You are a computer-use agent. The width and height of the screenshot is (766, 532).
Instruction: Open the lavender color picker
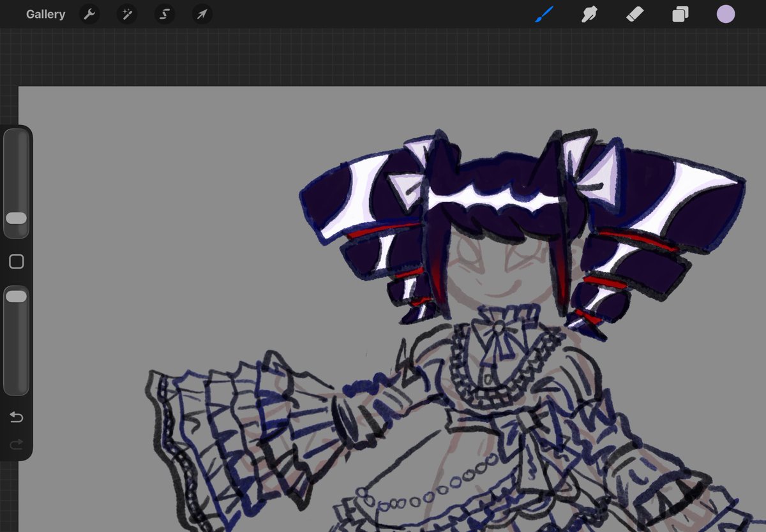[x=726, y=14]
